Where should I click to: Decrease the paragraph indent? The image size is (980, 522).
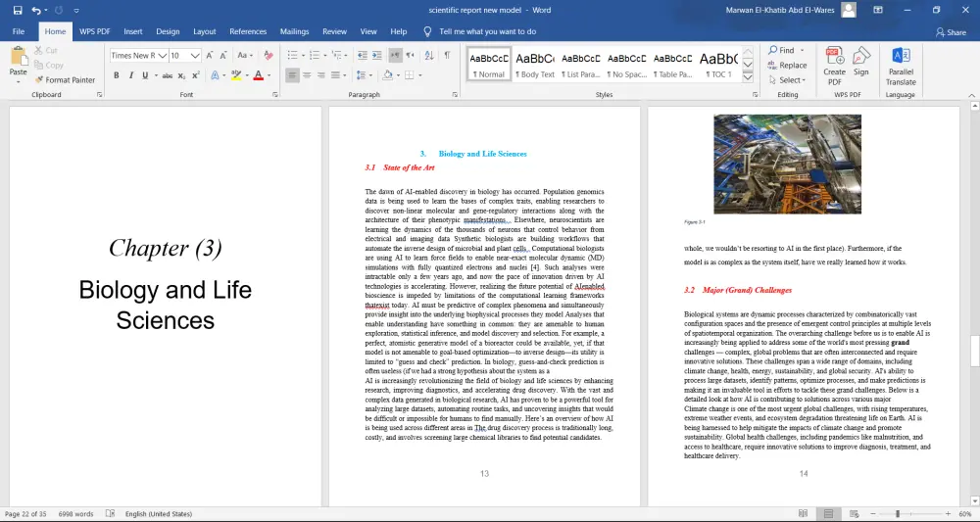pyautogui.click(x=363, y=56)
